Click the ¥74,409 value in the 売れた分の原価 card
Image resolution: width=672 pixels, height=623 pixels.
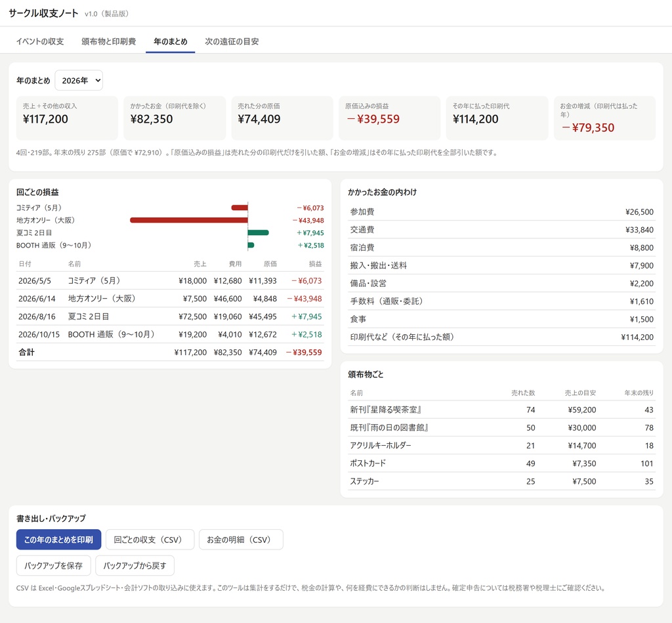(x=259, y=119)
